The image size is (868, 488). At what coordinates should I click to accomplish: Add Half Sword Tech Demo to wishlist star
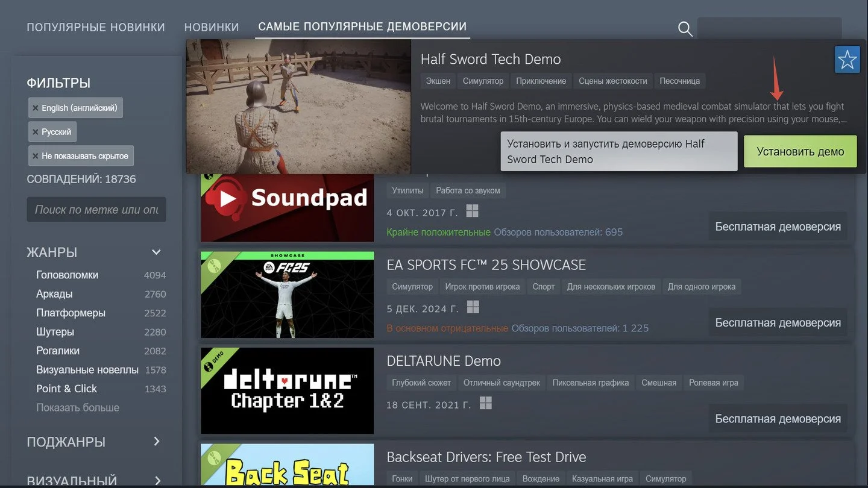[x=847, y=60]
